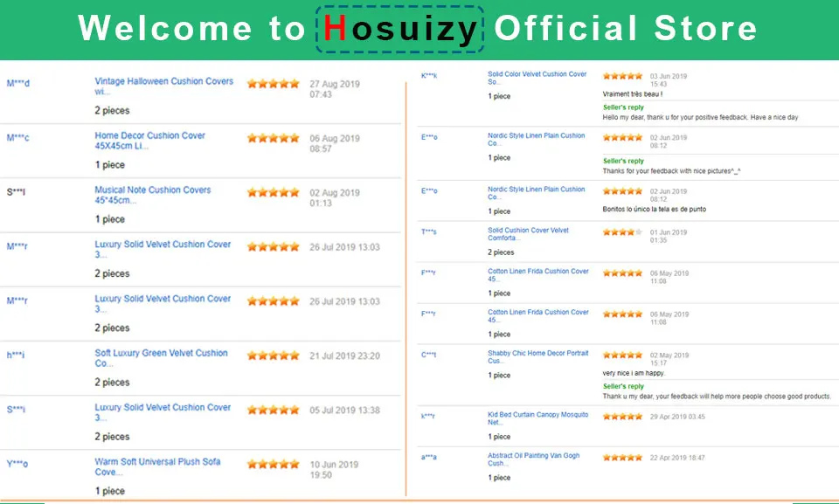Click the Musical Note Cushion Covers product link

(x=152, y=195)
